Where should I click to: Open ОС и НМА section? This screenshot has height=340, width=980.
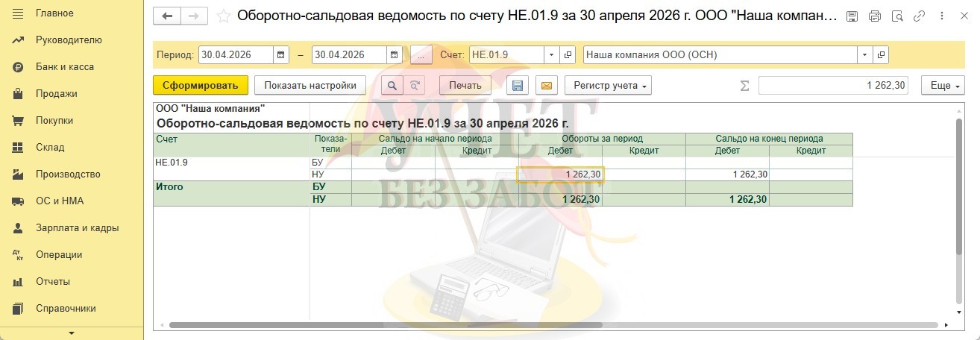tap(60, 201)
